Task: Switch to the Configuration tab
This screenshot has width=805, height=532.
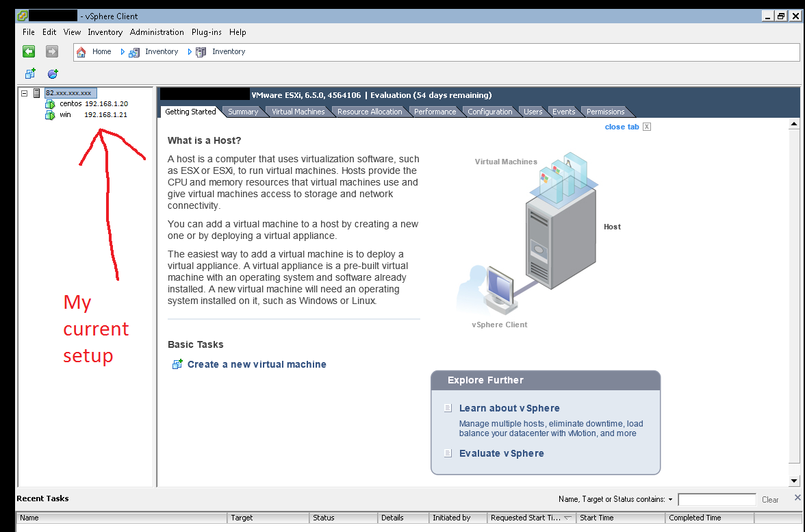Action: click(x=490, y=112)
